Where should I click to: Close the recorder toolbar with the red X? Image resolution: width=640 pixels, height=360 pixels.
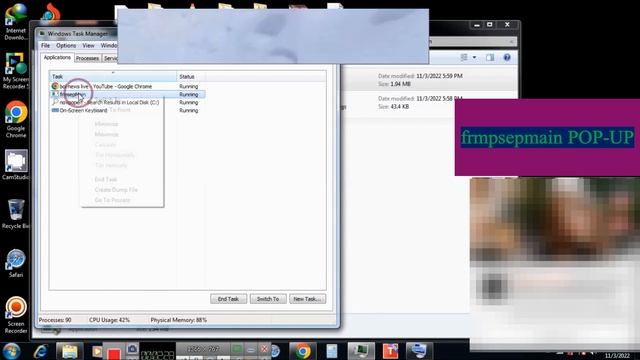(264, 349)
